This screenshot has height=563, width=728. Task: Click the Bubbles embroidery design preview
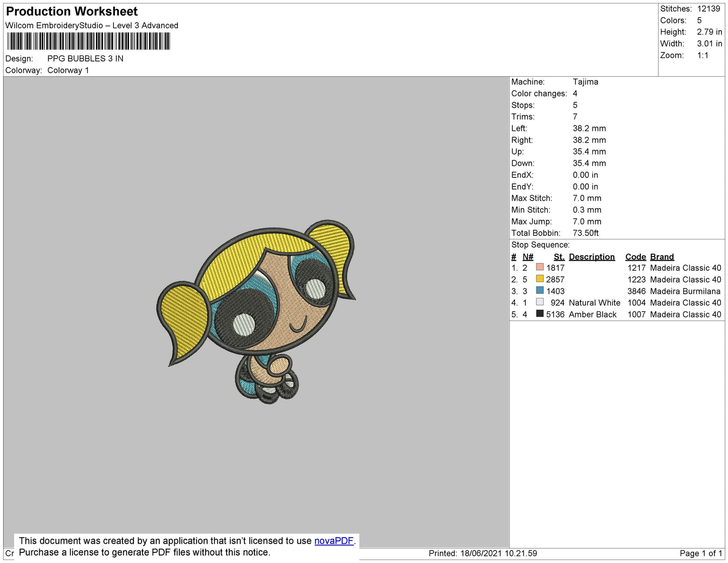point(256,312)
